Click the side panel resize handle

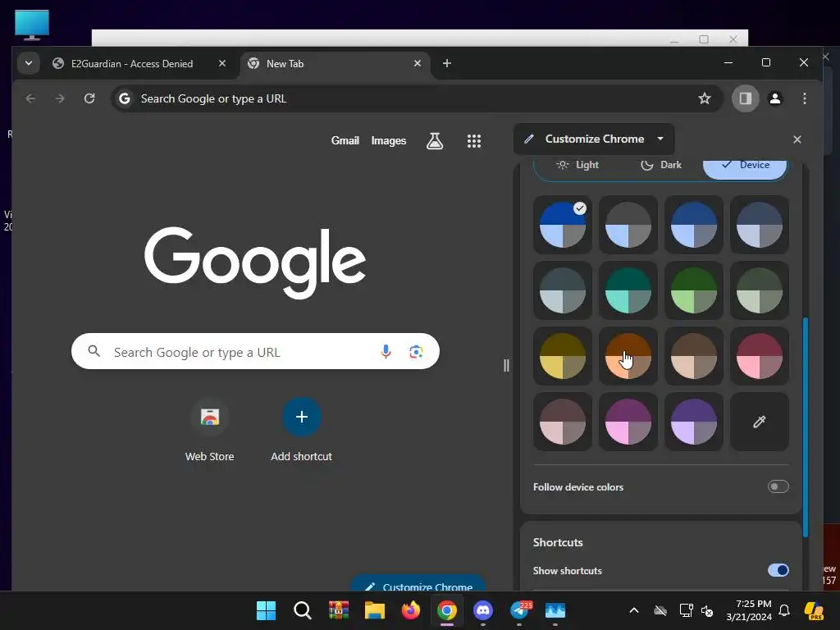(x=506, y=366)
